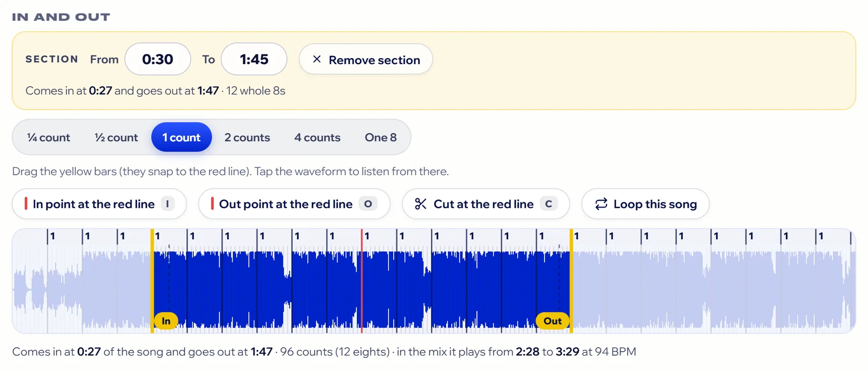Edit the To time field 1:45
This screenshot has width=868, height=372.
pyautogui.click(x=254, y=59)
